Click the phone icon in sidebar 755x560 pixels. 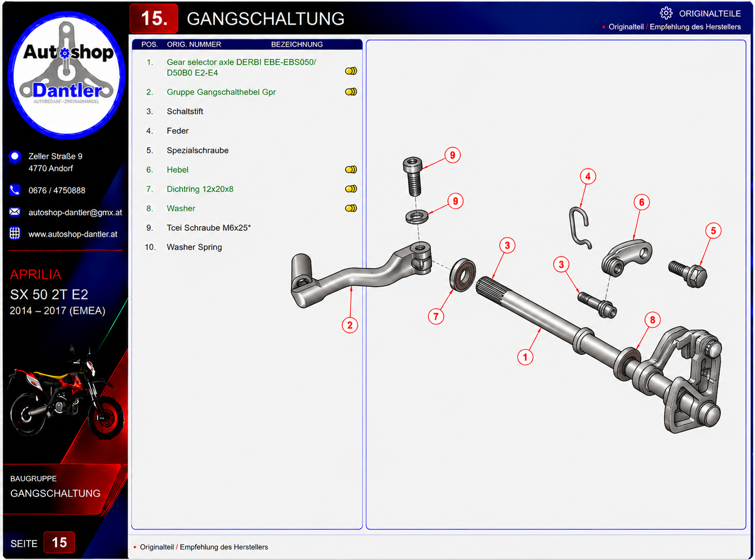pos(15,190)
